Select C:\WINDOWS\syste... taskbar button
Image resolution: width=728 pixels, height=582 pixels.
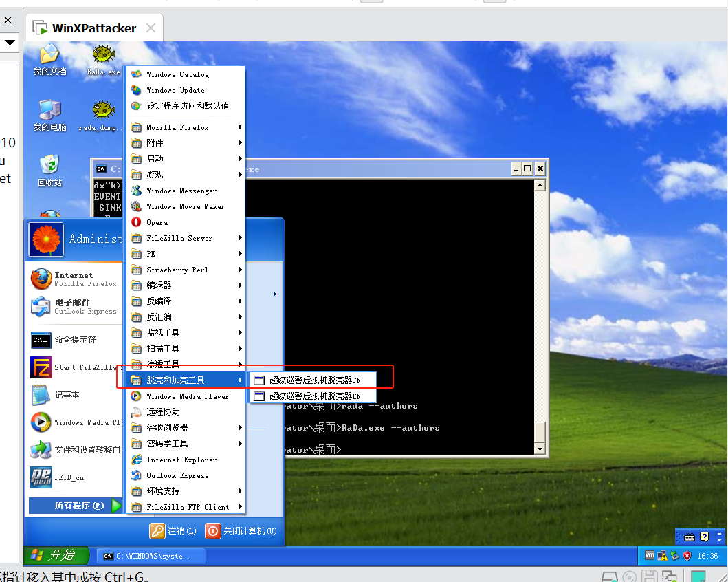(x=151, y=556)
